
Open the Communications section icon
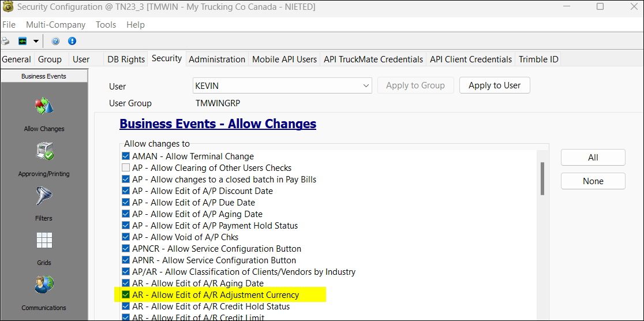44,285
